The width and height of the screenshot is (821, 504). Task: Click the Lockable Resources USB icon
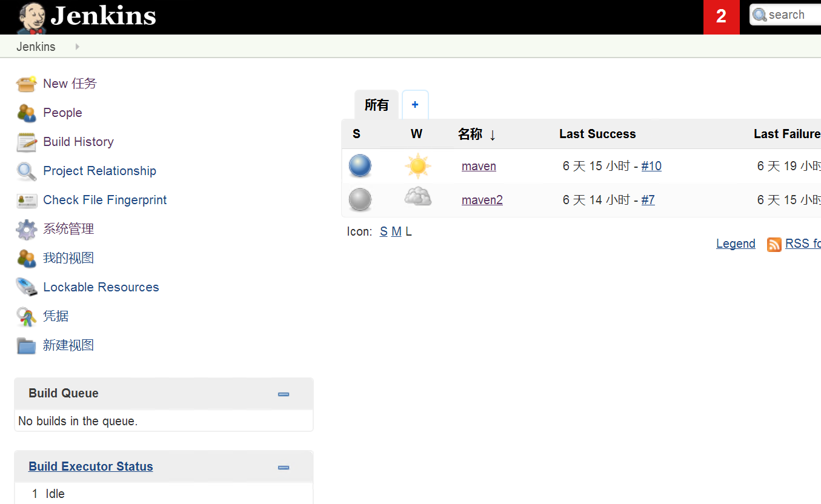26,287
